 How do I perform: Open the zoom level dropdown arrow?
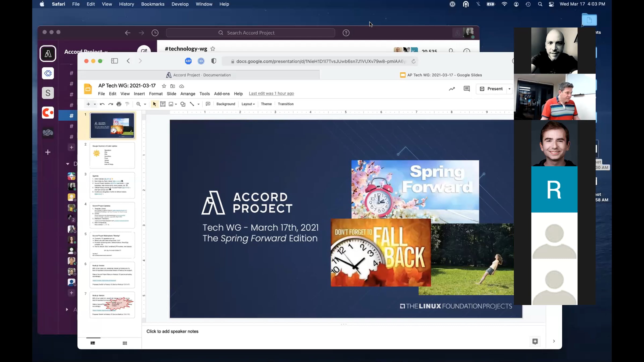click(145, 104)
